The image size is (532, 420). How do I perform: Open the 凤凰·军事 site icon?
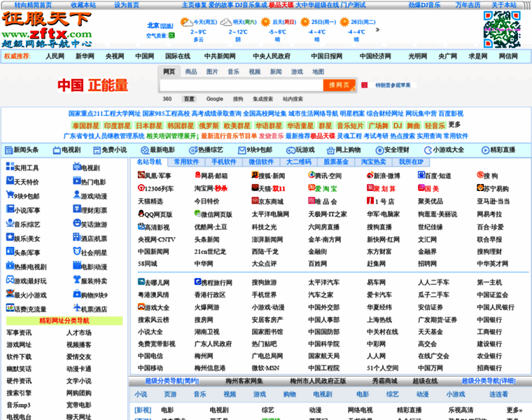pyautogui.click(x=141, y=175)
